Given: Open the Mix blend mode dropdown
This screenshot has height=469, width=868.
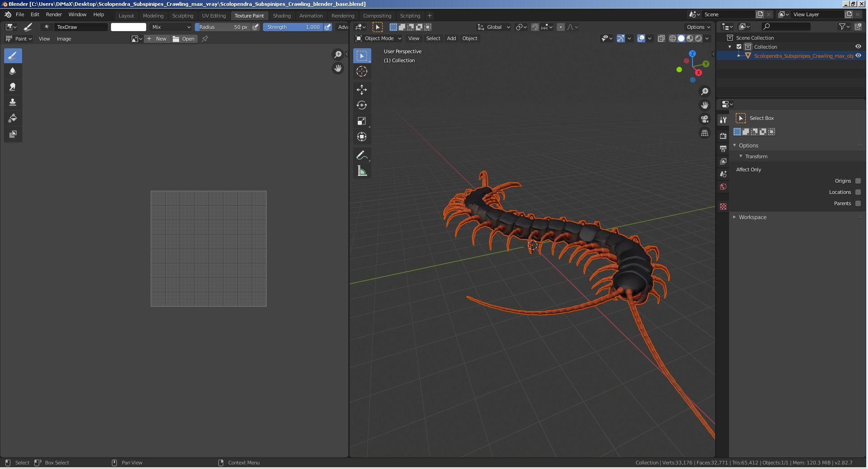Looking at the screenshot, I should click(x=171, y=27).
